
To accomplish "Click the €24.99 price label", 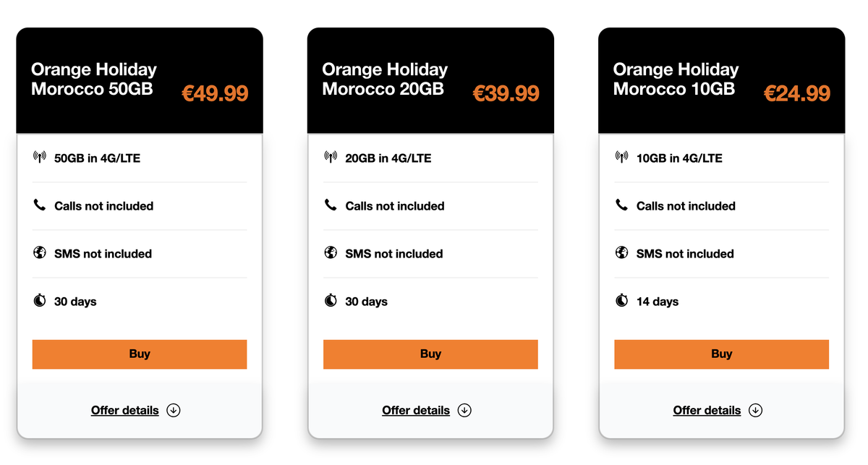I will [797, 93].
